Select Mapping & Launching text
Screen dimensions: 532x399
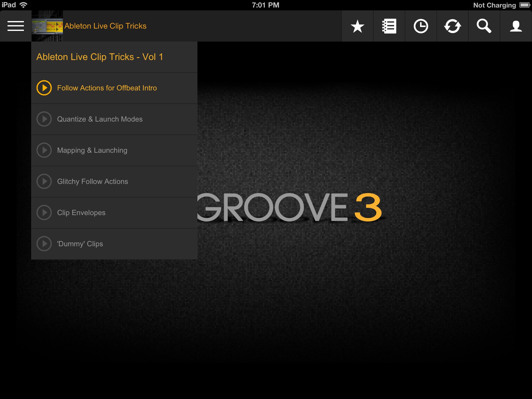tap(92, 150)
